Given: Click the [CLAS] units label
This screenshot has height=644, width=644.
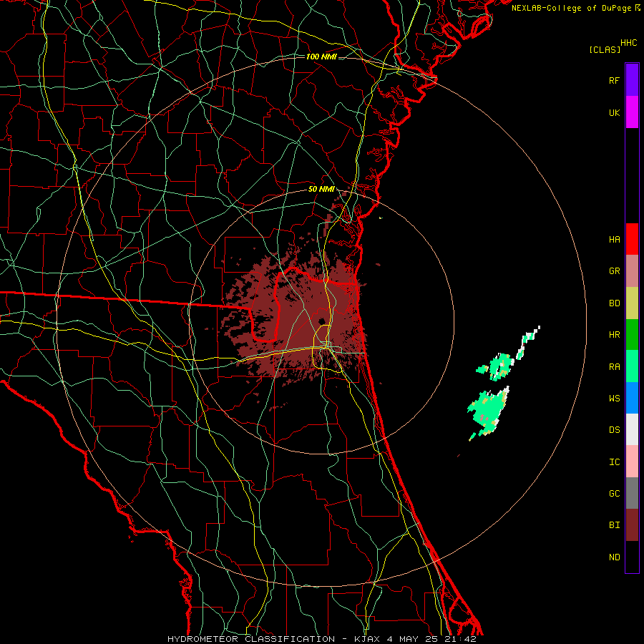Looking at the screenshot, I should (605, 49).
